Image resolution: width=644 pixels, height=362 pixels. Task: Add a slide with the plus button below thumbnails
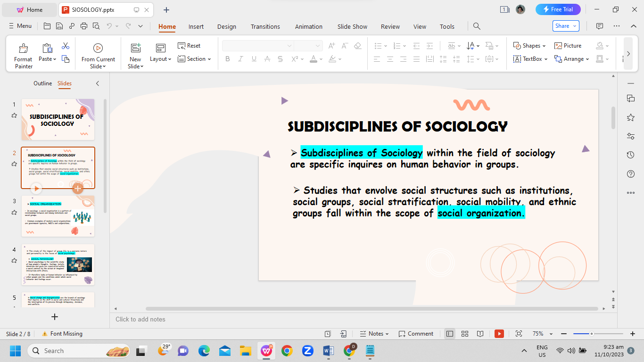click(x=55, y=317)
